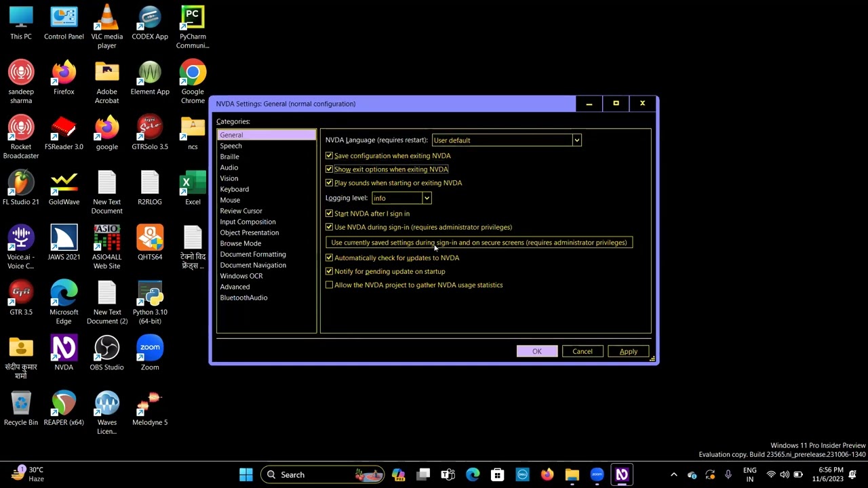This screenshot has width=868, height=488.
Task: Open Logging level dropdown
Action: (401, 198)
